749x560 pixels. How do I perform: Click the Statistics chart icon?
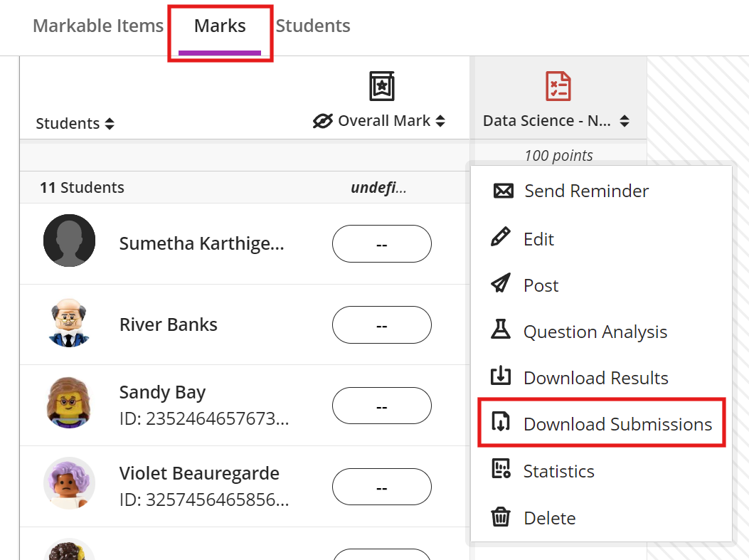[x=501, y=468]
